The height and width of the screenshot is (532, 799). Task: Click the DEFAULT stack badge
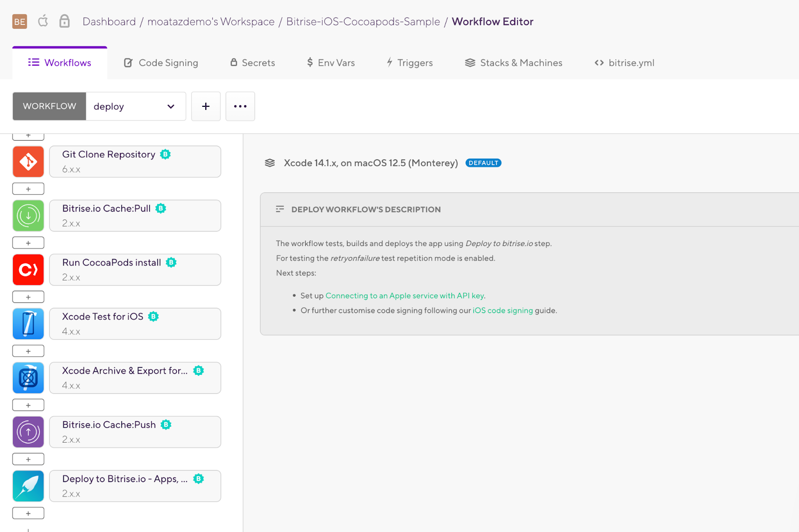pos(483,163)
